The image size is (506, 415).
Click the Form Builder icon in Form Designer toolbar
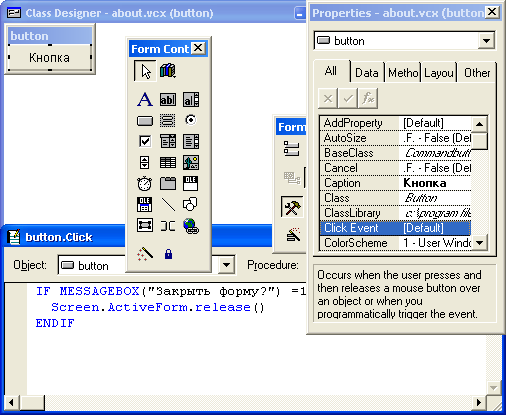(293, 235)
